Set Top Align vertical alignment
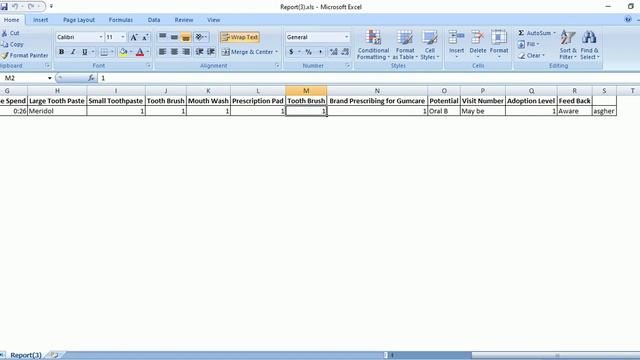The height and width of the screenshot is (360, 640). pyautogui.click(x=162, y=37)
